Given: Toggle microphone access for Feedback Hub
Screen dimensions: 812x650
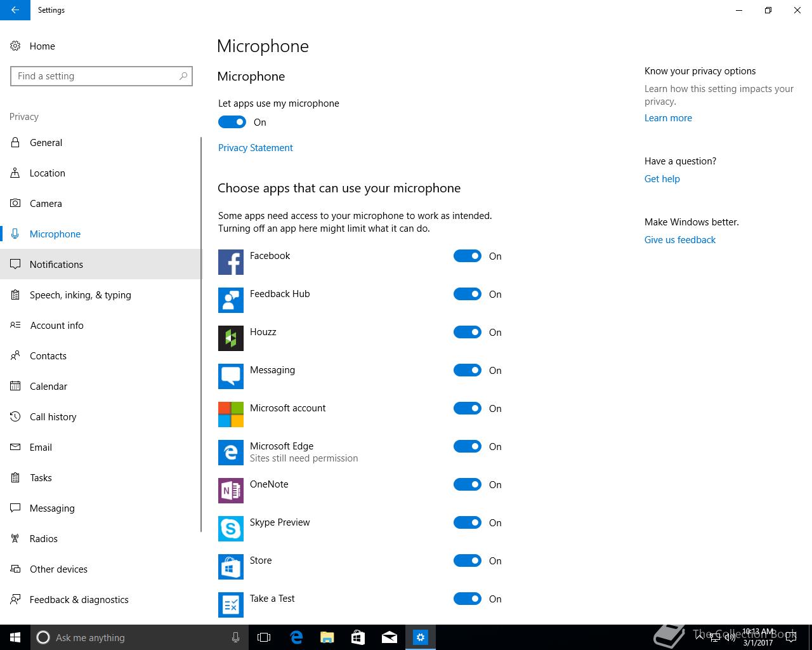Looking at the screenshot, I should [468, 294].
